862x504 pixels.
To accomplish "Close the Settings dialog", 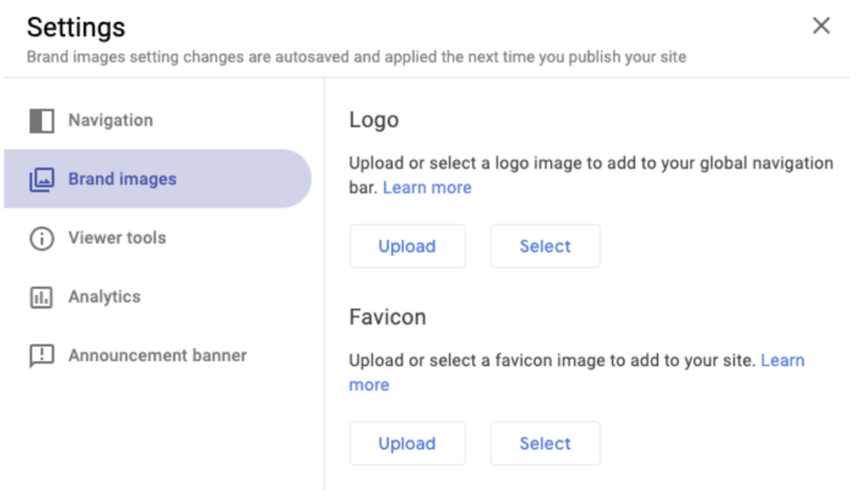I will coord(822,25).
